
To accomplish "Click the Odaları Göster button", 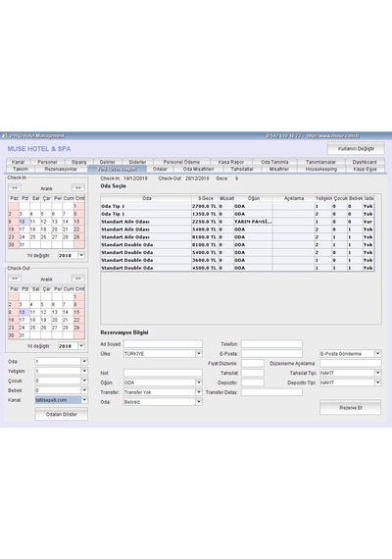I will [x=62, y=414].
